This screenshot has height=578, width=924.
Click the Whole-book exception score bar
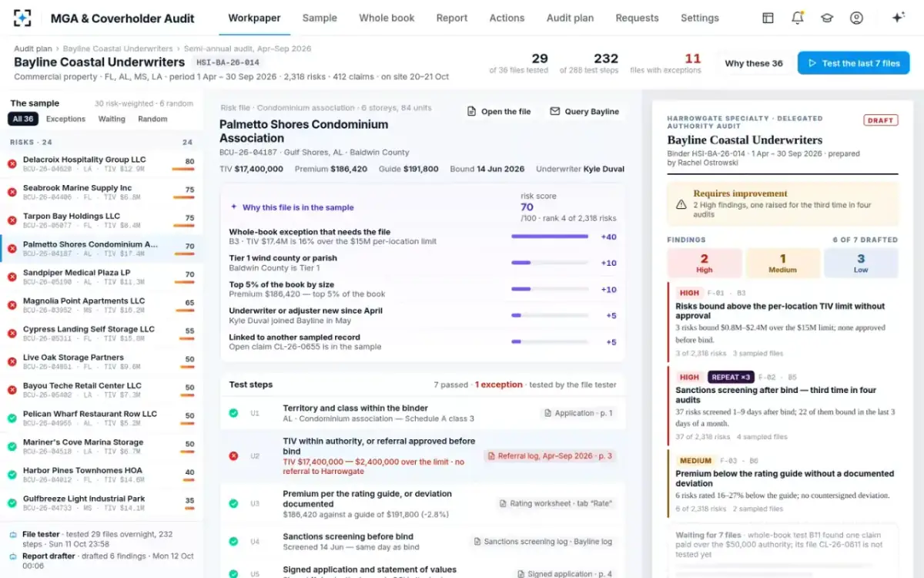click(x=550, y=237)
